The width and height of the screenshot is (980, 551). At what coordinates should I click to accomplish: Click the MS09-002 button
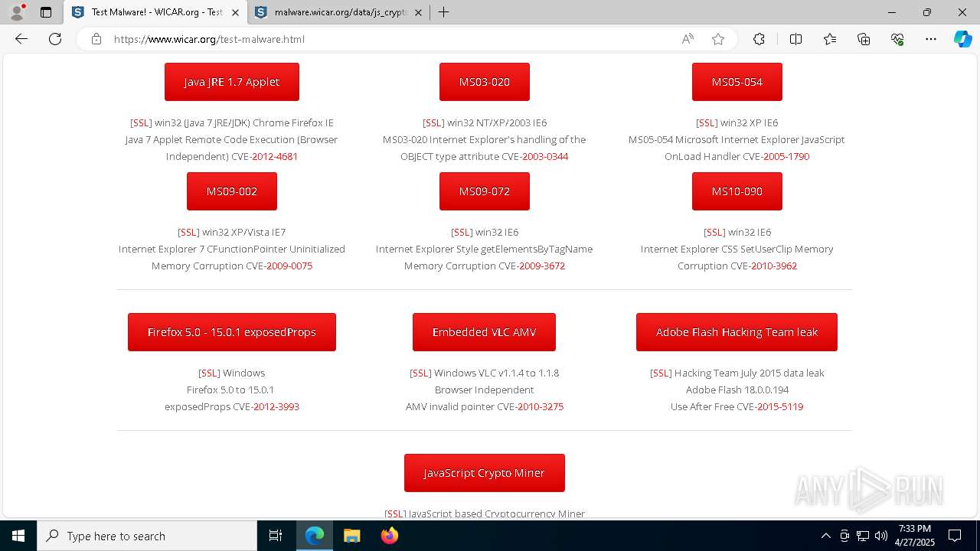(x=232, y=191)
